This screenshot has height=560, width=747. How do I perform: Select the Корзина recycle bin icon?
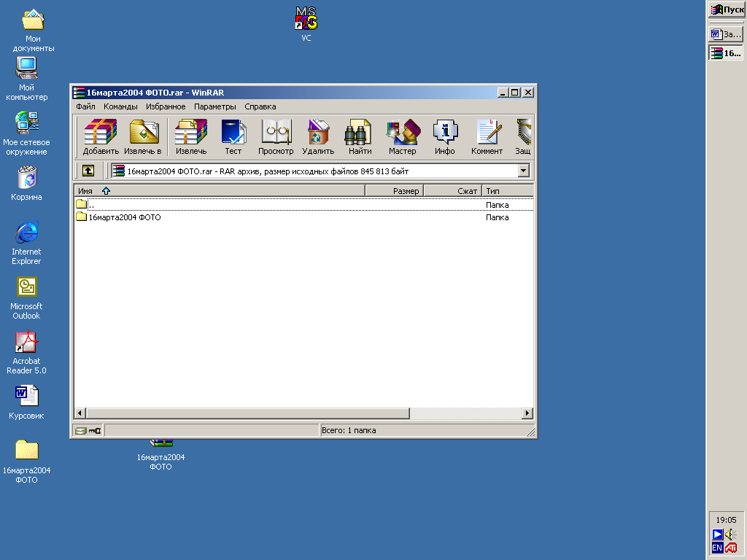click(x=27, y=183)
